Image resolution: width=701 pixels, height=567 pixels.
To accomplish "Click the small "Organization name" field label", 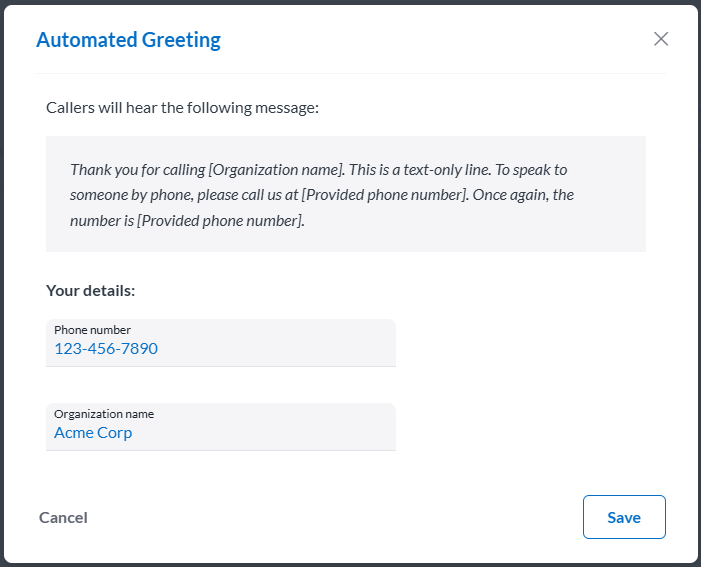I will coord(104,414).
